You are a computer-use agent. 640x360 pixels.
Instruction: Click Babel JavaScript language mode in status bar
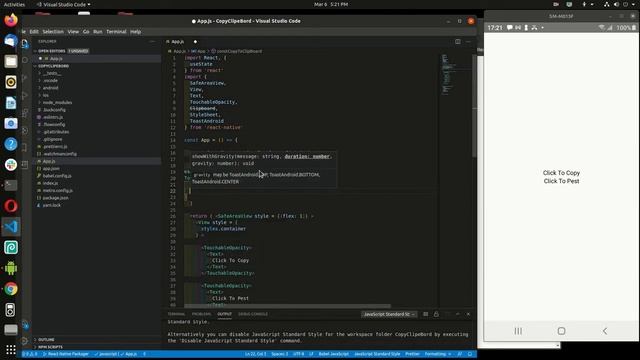333,354
